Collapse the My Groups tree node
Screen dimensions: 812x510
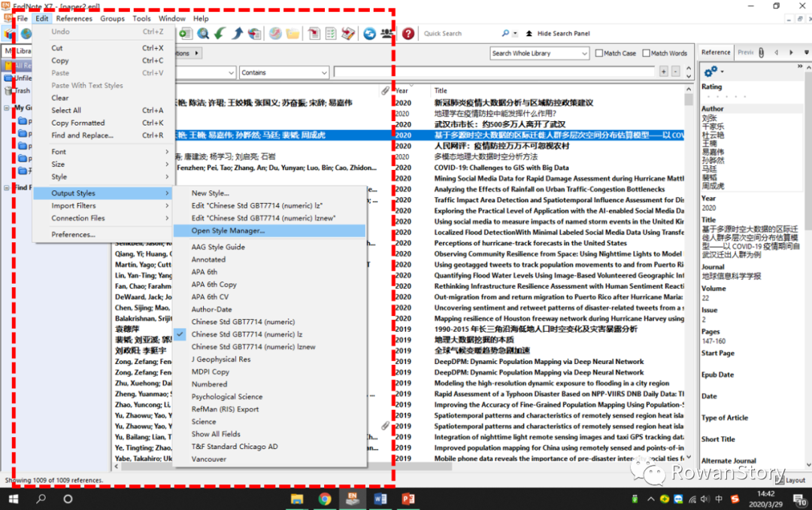pos(7,108)
